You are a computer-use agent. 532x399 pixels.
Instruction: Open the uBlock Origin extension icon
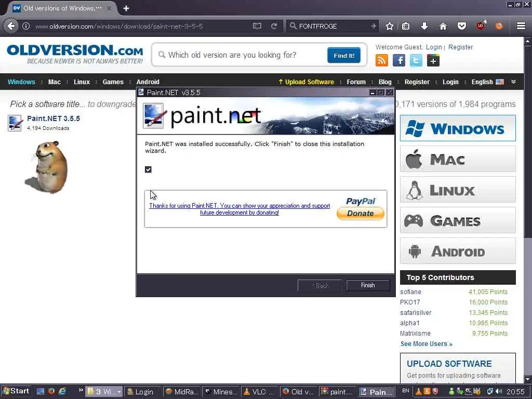[x=481, y=26]
